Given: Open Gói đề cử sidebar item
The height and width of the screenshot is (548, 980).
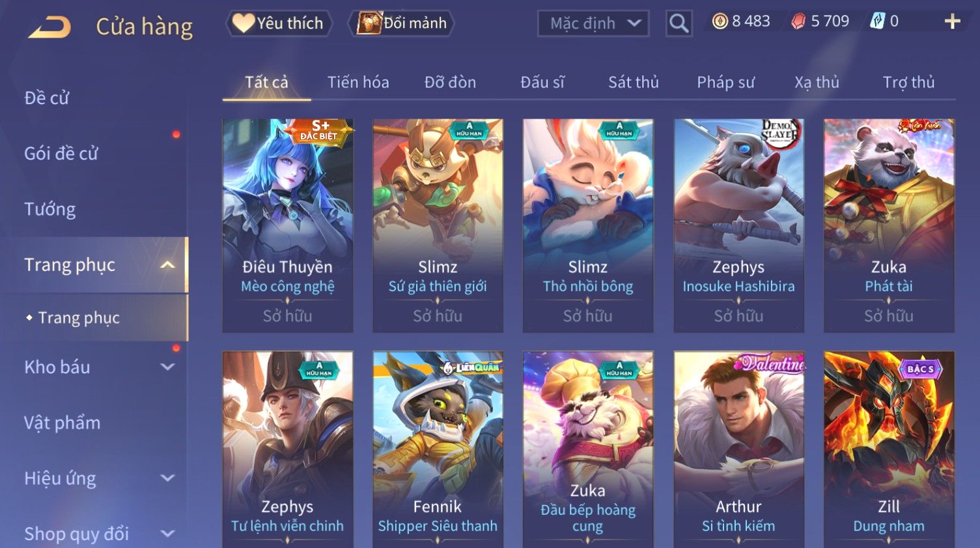Looking at the screenshot, I should [x=61, y=154].
